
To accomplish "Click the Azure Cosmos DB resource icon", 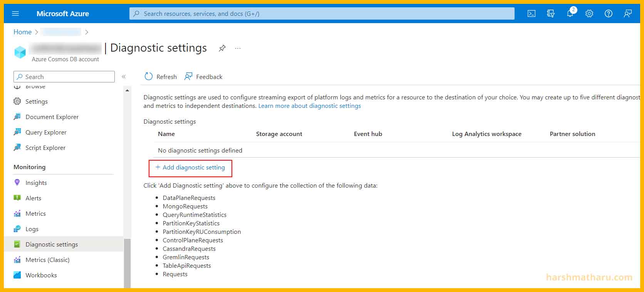I will 20,52.
